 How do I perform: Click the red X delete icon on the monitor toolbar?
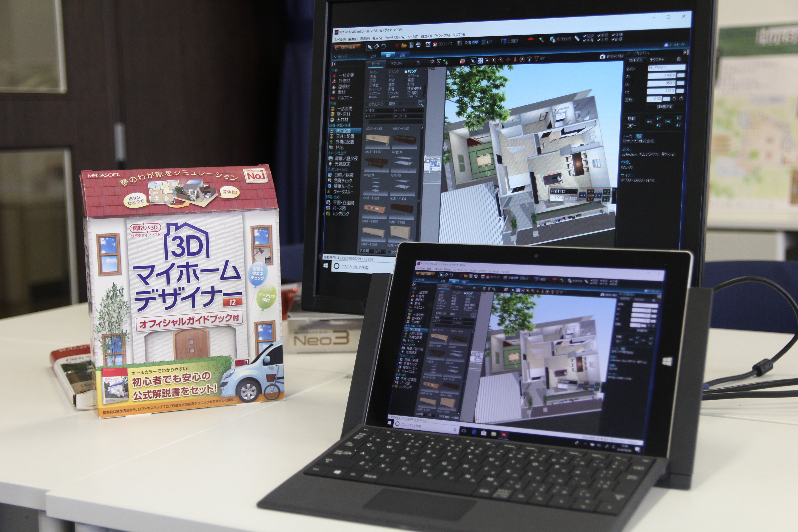pos(397,45)
